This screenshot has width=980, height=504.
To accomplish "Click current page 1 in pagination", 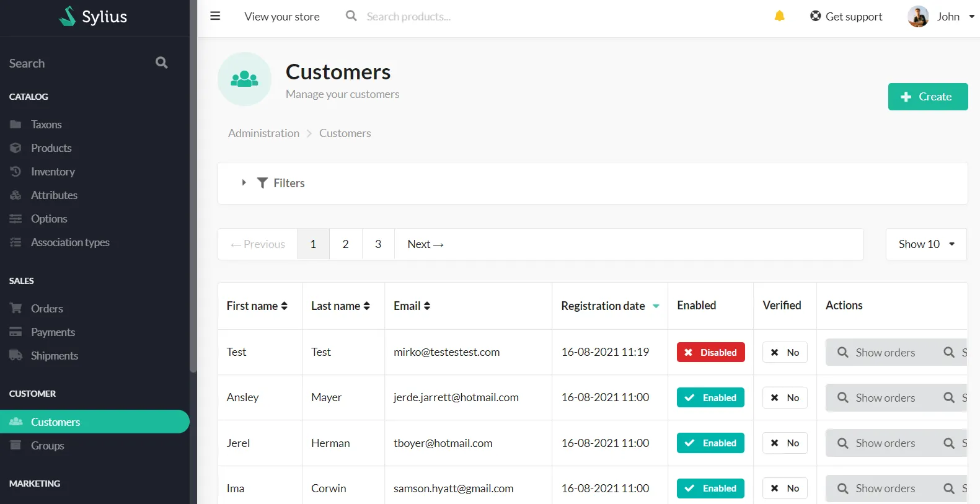I will point(313,244).
